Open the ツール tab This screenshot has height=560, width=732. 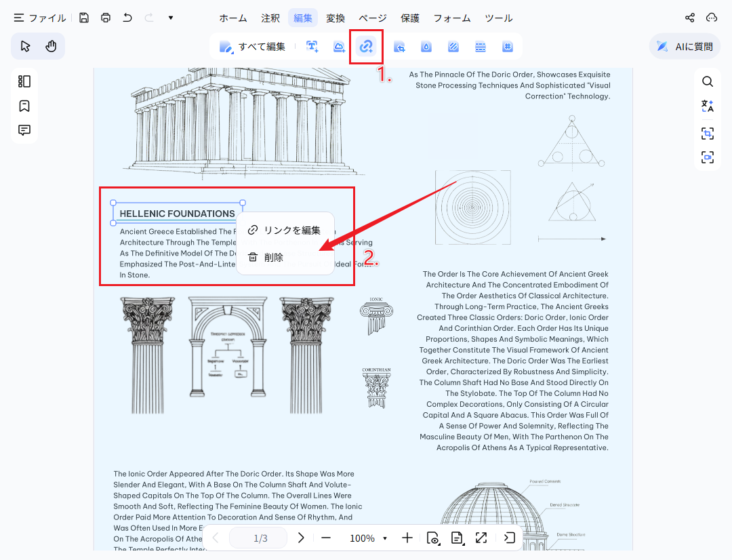click(499, 18)
